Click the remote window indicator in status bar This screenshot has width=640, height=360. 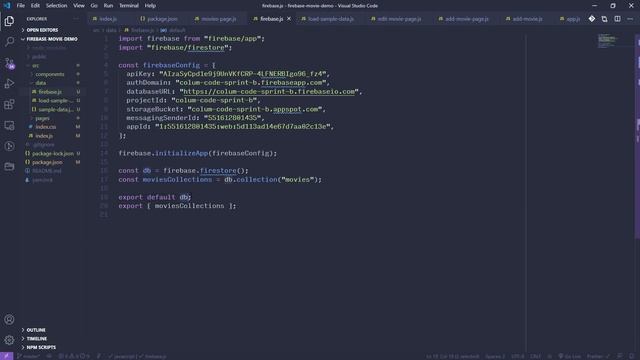coord(6,356)
